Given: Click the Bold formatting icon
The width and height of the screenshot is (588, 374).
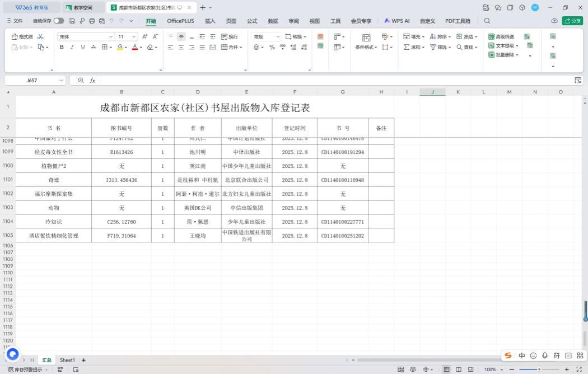Looking at the screenshot, I should [x=62, y=48].
